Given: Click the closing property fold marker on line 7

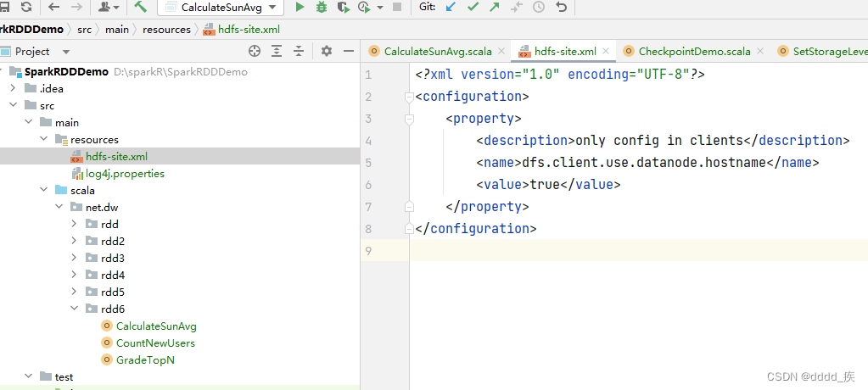Looking at the screenshot, I should click(409, 207).
